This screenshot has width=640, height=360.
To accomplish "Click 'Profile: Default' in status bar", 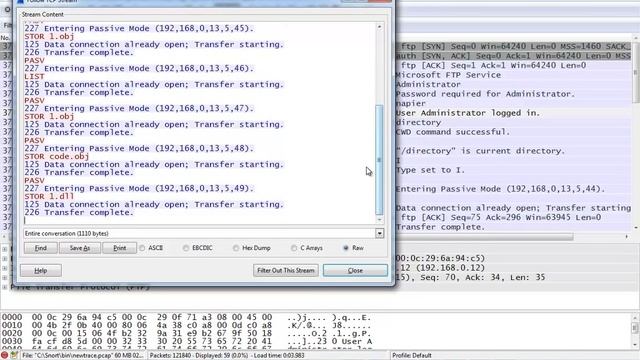I will coord(412,356).
